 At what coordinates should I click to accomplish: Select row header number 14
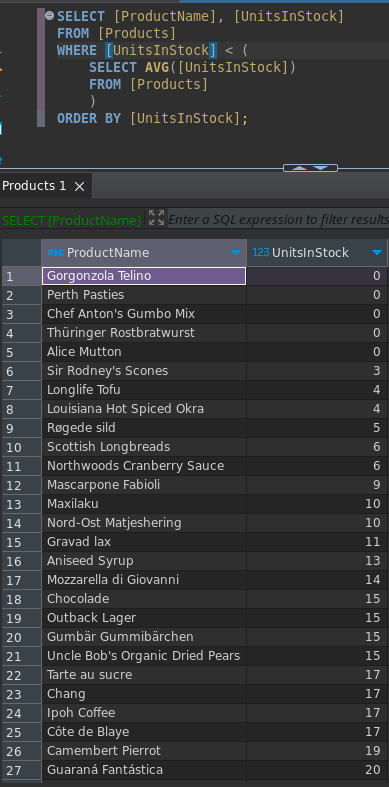coord(22,523)
